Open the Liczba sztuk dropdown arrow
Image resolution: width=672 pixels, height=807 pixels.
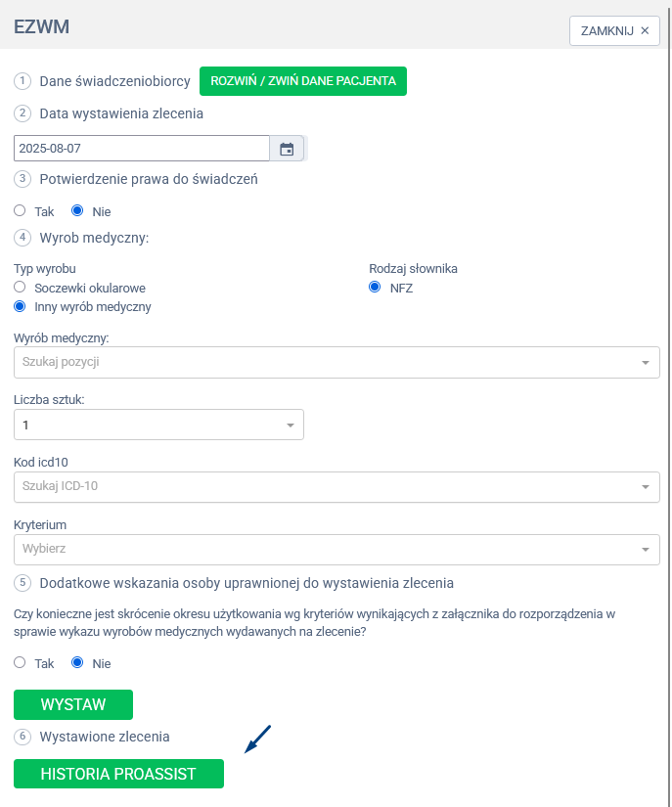point(290,426)
